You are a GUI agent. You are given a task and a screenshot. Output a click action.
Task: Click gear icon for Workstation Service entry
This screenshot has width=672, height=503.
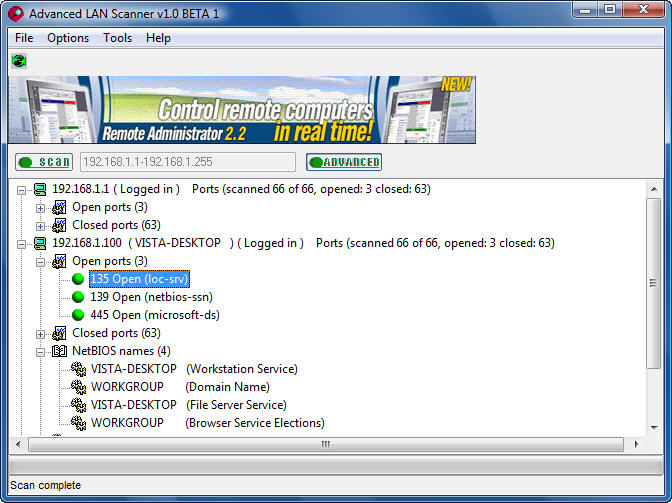pyautogui.click(x=78, y=369)
